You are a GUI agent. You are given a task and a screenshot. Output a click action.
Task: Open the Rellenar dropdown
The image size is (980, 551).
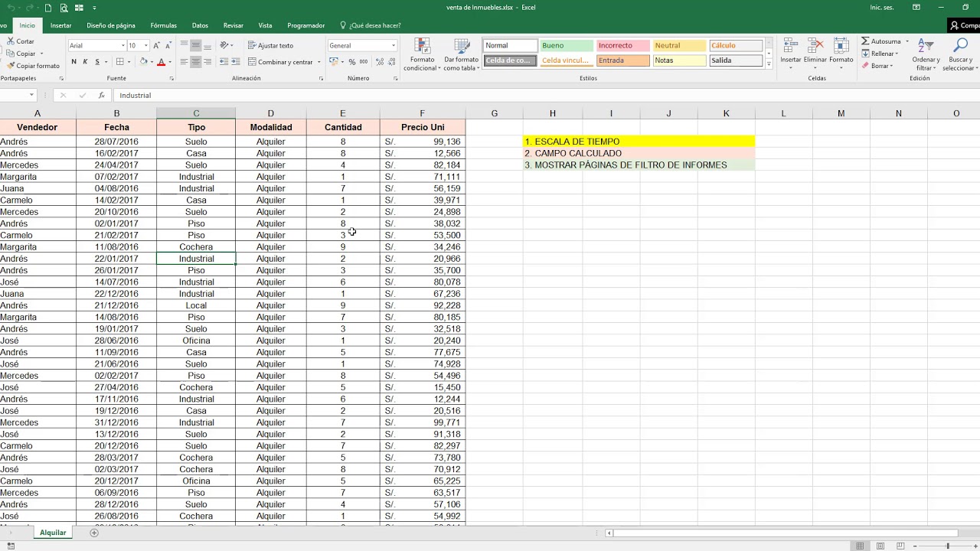(x=881, y=54)
